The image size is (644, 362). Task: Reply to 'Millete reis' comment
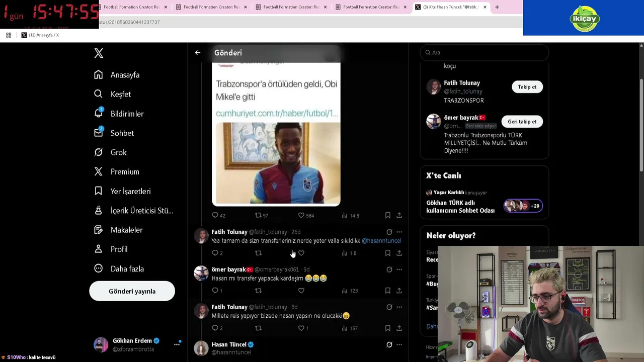coord(217,328)
